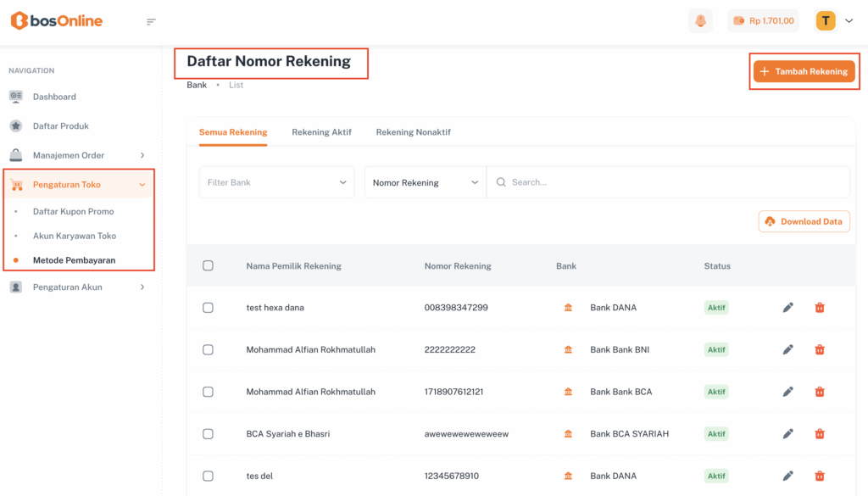Switch to the Rekening Nonaktif tab

[413, 132]
